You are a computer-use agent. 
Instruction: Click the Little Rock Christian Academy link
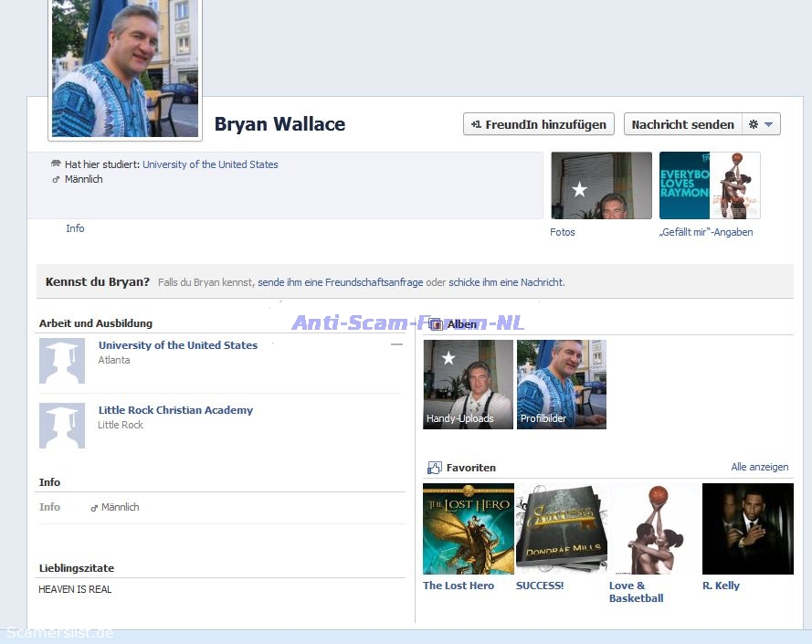coord(175,410)
